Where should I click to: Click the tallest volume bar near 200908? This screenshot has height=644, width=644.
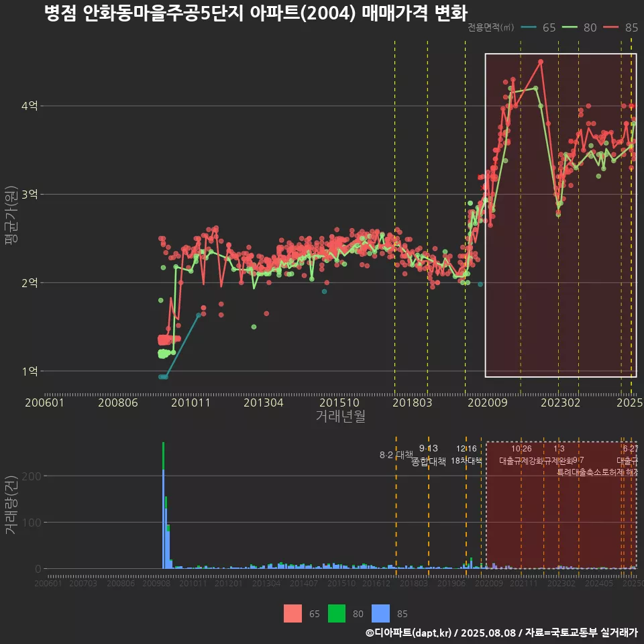[164, 505]
